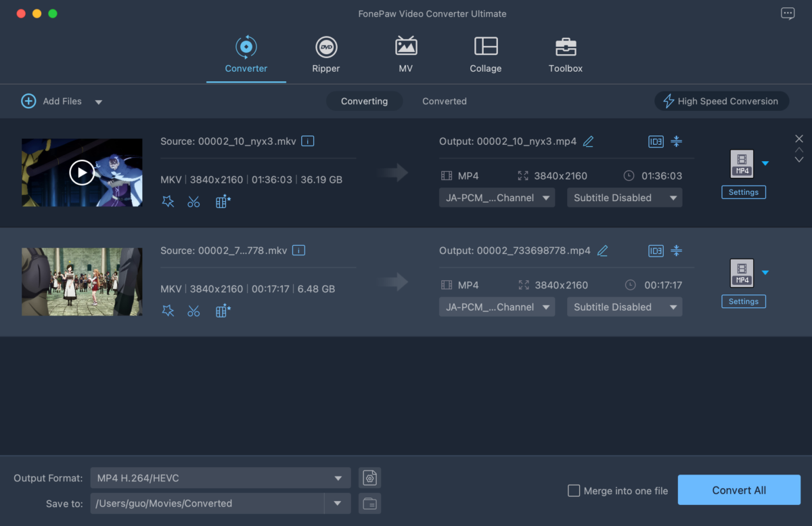Expand the Add Files dropdown arrow
This screenshot has width=812, height=526.
tap(98, 102)
